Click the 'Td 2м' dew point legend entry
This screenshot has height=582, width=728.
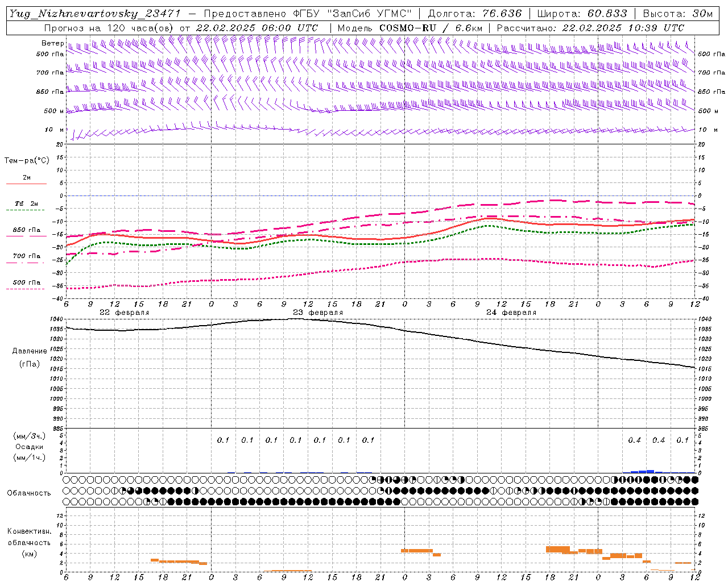pyautogui.click(x=27, y=203)
